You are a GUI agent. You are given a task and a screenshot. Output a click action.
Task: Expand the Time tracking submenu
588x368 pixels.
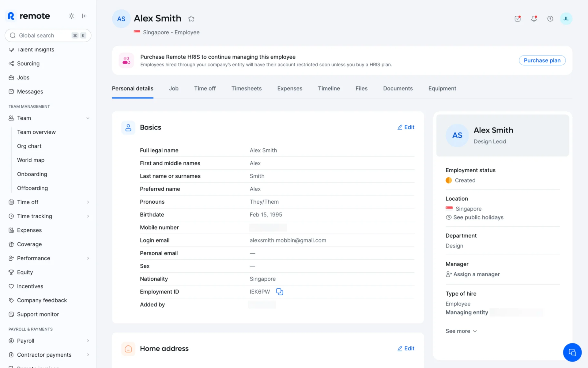pos(88,216)
